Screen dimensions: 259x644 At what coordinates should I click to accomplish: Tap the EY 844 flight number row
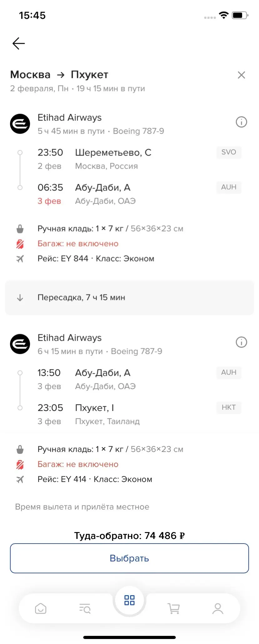click(x=96, y=259)
